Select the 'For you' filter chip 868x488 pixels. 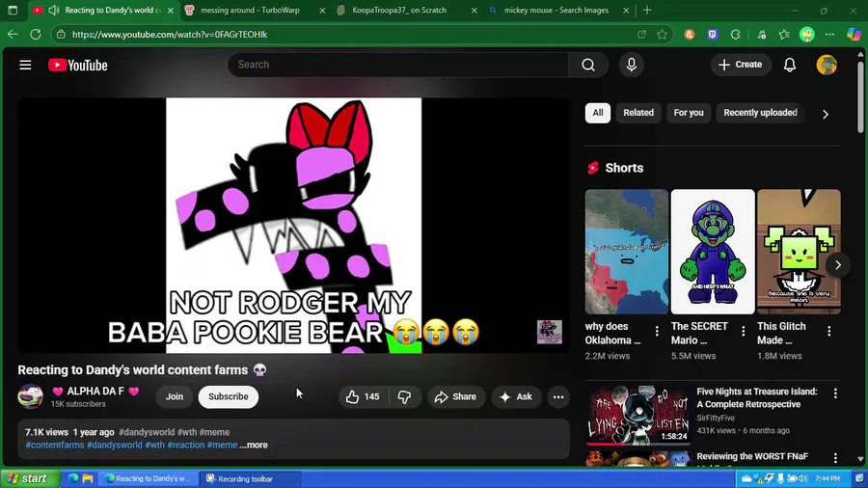[688, 113]
